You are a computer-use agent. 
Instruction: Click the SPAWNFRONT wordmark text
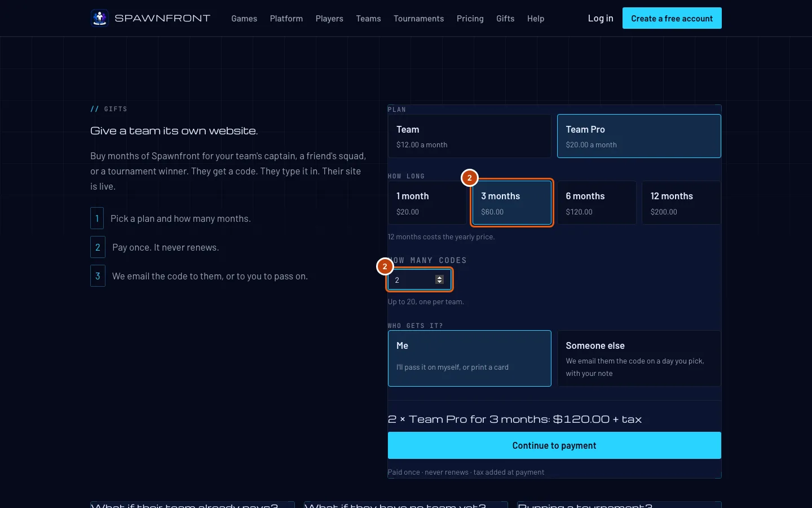[162, 18]
